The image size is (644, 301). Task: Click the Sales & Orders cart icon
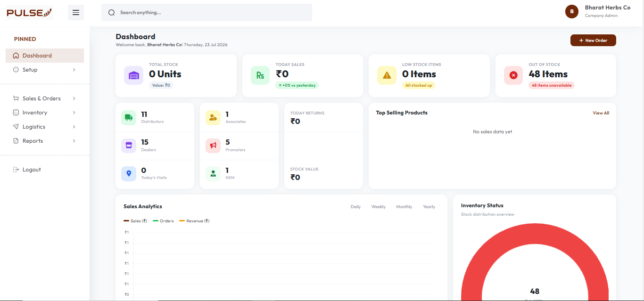[16, 98]
